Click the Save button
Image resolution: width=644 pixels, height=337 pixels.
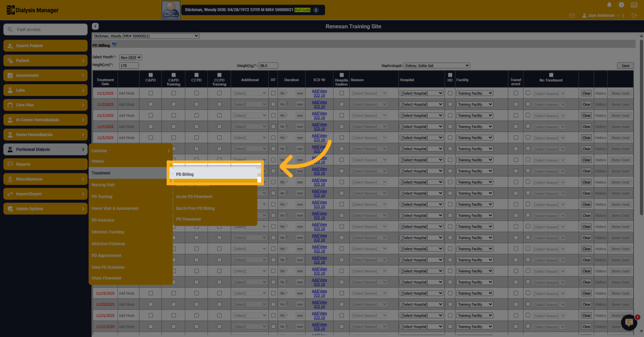click(x=625, y=66)
